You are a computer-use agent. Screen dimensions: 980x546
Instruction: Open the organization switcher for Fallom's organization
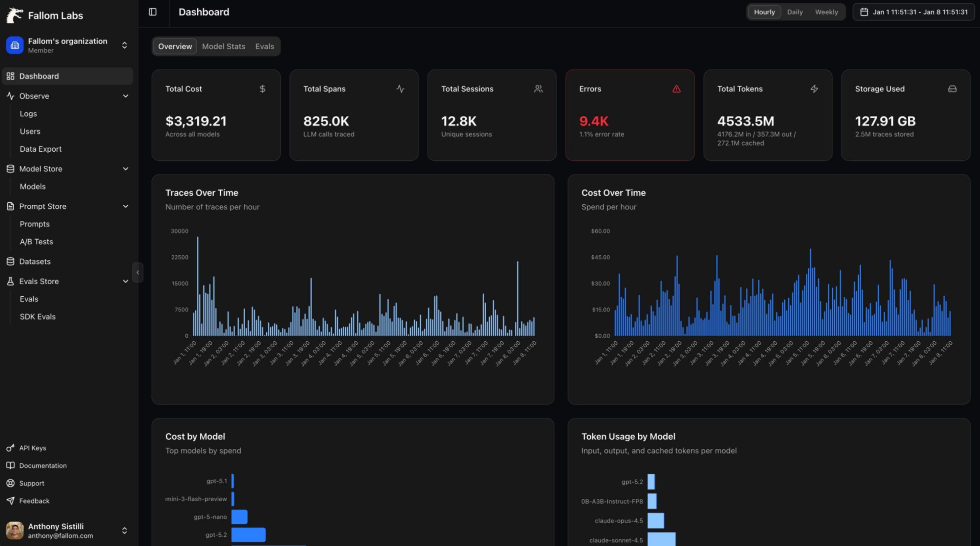(125, 45)
